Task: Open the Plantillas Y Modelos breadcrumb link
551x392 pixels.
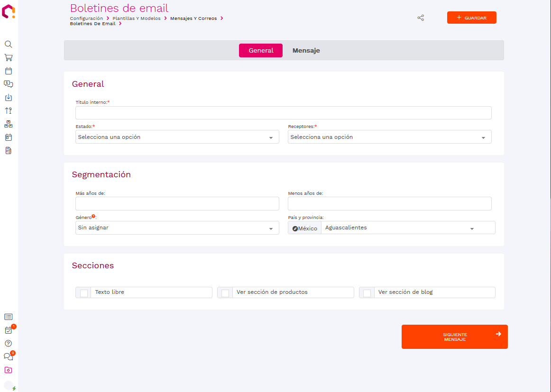Action: click(x=137, y=18)
